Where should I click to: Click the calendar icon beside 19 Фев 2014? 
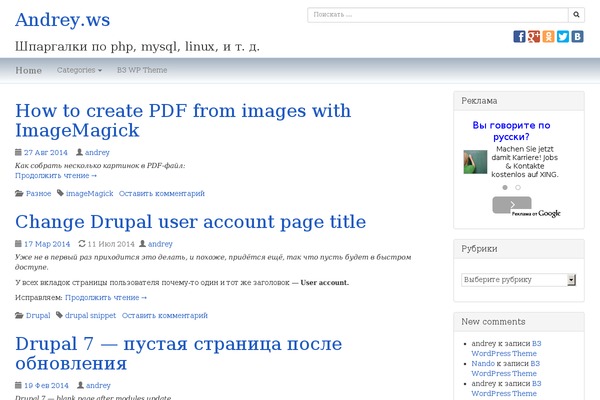tap(18, 385)
